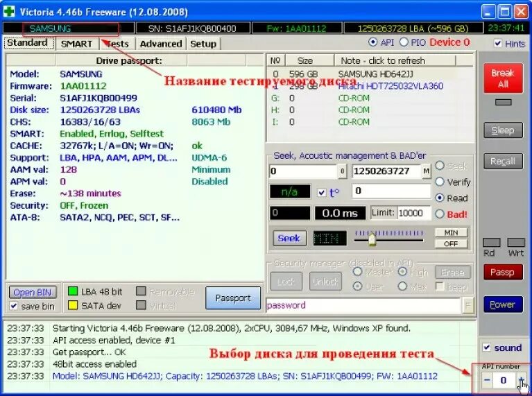
Task: Click the Recall button
Action: click(x=503, y=161)
